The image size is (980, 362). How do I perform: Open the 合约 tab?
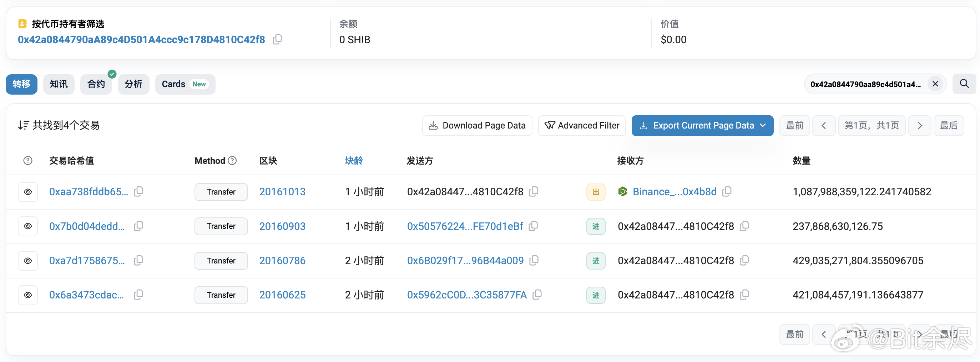pyautogui.click(x=96, y=84)
